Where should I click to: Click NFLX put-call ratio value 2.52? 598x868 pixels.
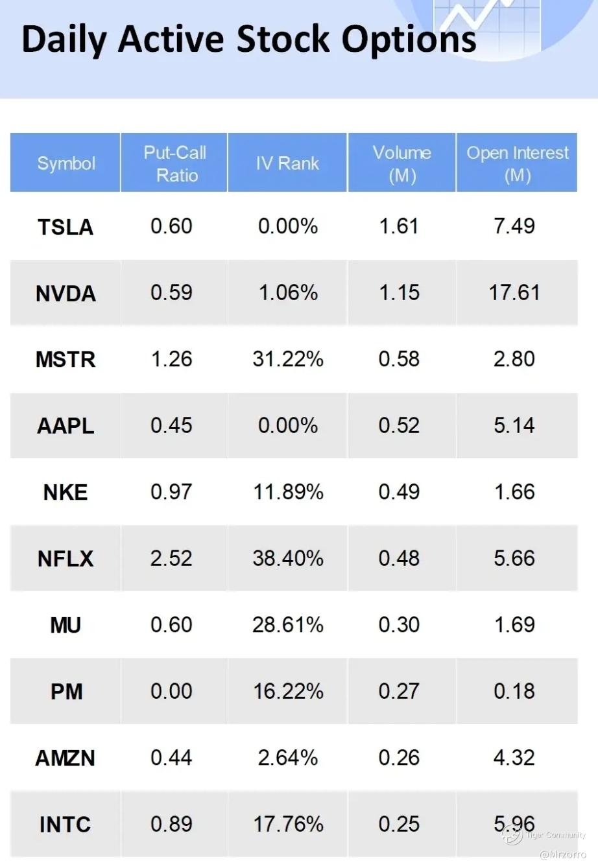tap(171, 559)
